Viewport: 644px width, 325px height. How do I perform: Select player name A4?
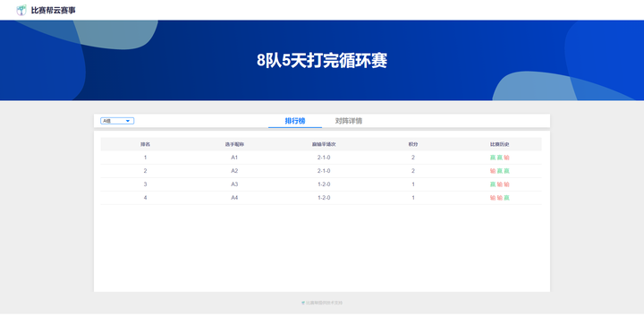click(x=234, y=198)
